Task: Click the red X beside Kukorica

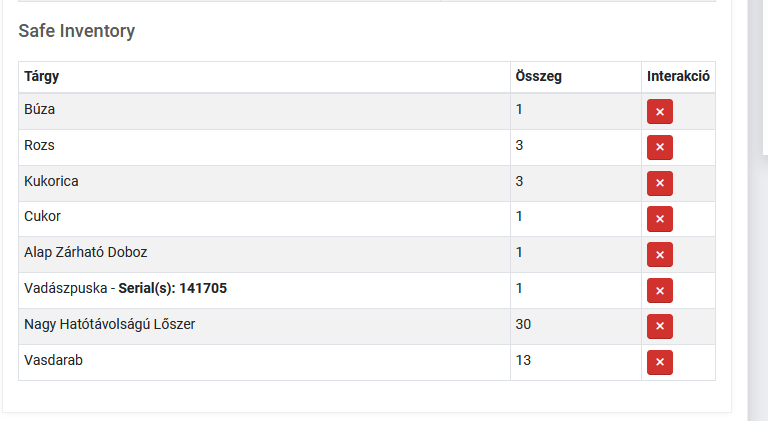Action: 659,183
